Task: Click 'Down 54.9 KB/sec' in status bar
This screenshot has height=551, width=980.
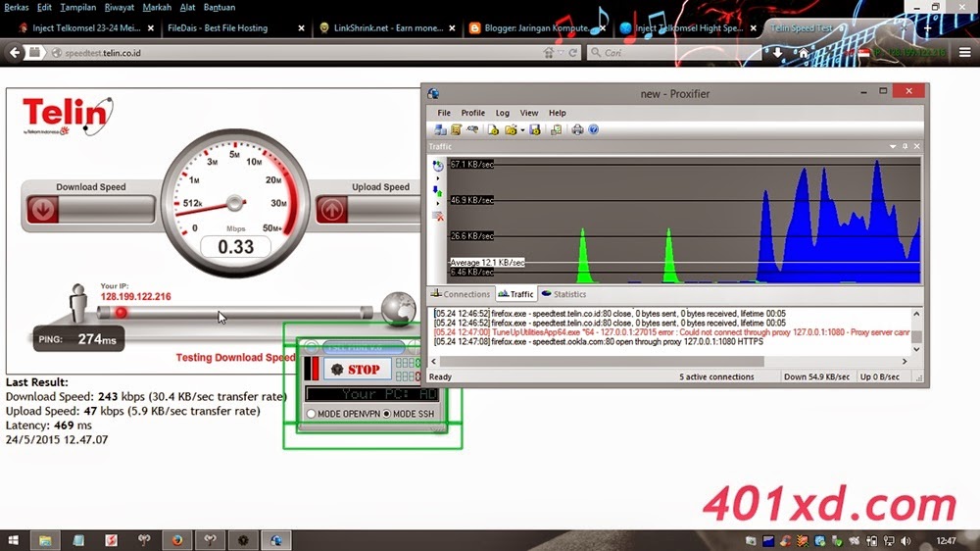Action: click(x=816, y=377)
